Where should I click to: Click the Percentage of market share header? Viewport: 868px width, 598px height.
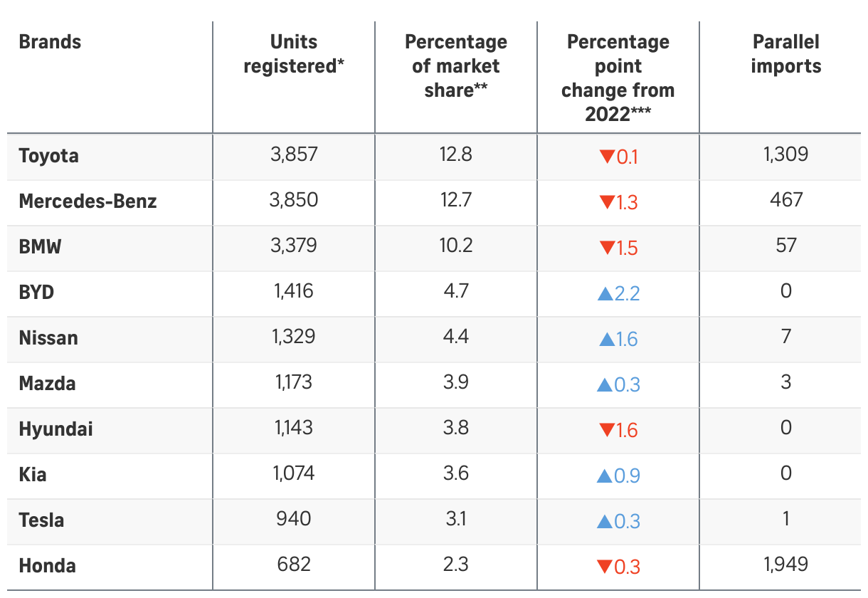[456, 66]
